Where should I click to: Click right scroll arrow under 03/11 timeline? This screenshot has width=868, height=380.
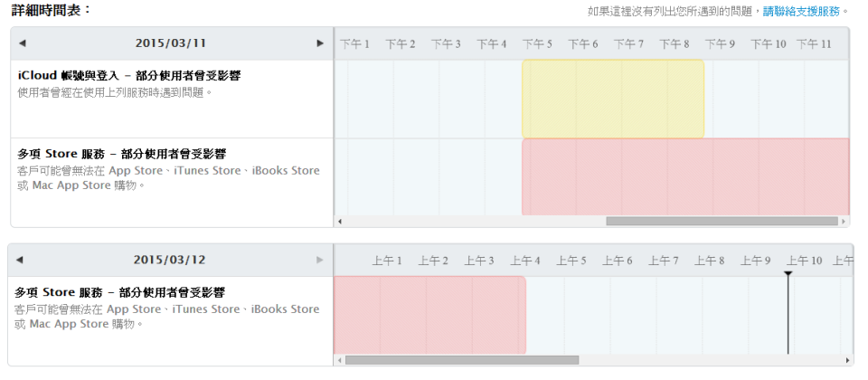click(x=844, y=221)
